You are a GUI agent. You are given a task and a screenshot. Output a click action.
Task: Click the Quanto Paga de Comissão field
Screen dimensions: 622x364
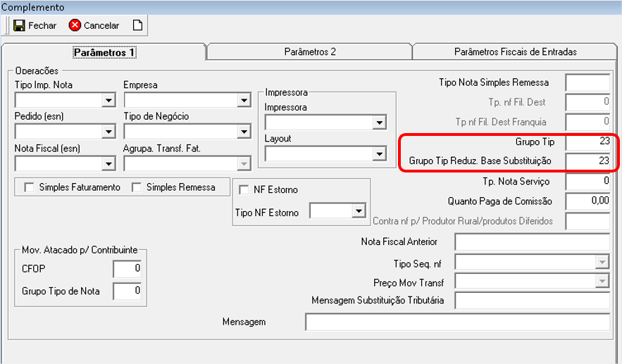point(588,201)
